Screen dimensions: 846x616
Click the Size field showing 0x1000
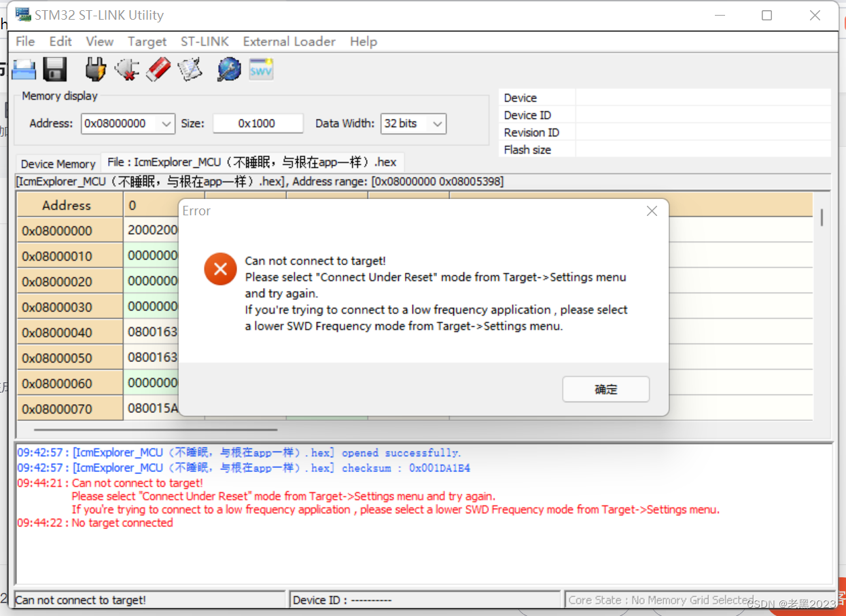click(x=258, y=124)
